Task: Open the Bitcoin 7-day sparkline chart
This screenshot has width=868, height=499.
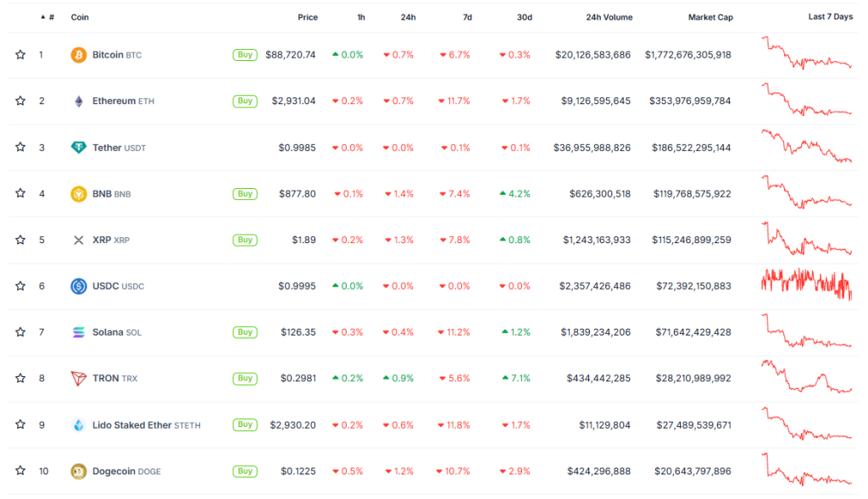Action: (807, 53)
